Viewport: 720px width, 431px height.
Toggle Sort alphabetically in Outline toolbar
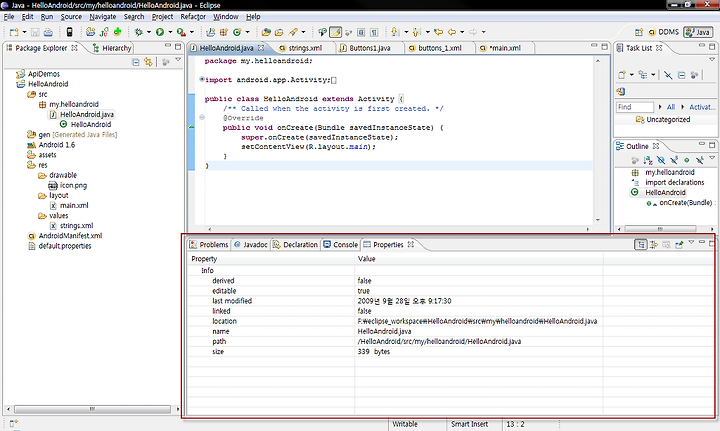648,160
